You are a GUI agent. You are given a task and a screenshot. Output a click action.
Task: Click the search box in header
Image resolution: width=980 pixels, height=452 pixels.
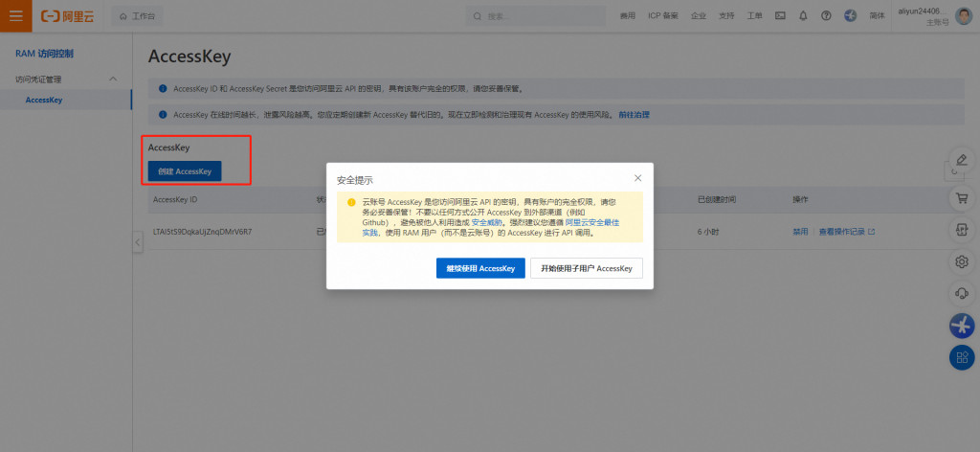click(535, 16)
